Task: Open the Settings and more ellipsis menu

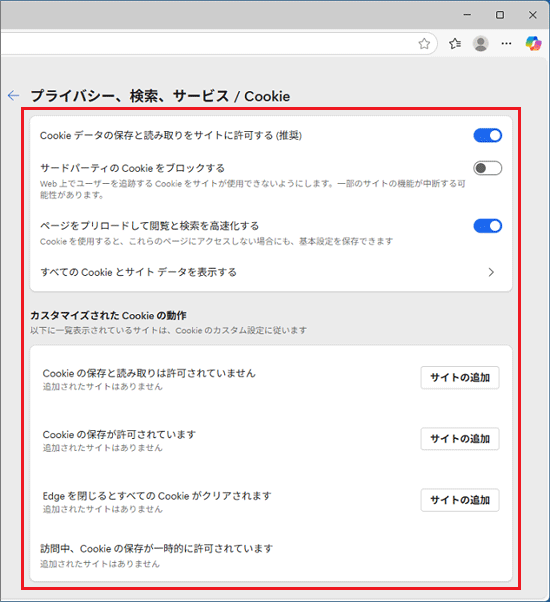Action: tap(506, 44)
